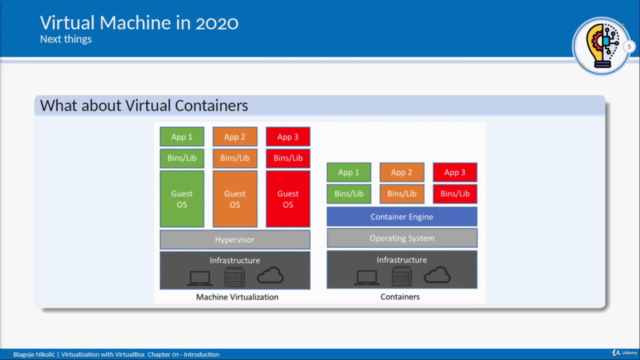Click 'Virtualization with VirtualBox' footer text
Screen dimensions: 640x360
click(x=103, y=354)
